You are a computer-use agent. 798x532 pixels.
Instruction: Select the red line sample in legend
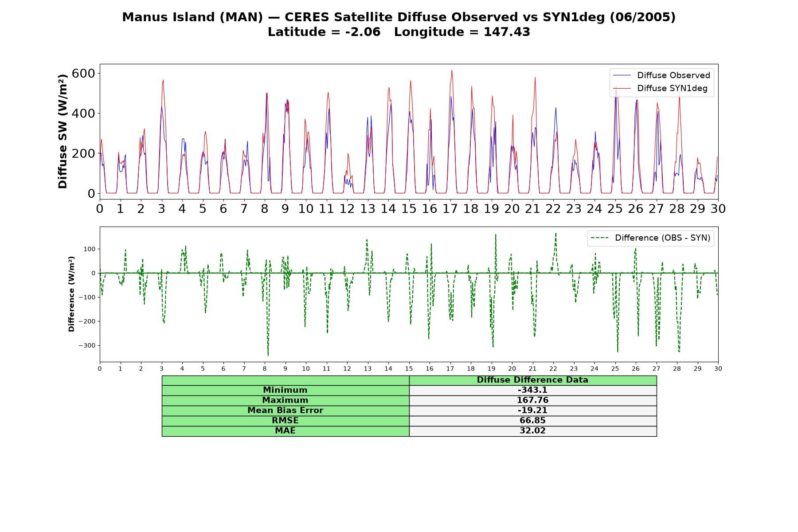click(622, 88)
